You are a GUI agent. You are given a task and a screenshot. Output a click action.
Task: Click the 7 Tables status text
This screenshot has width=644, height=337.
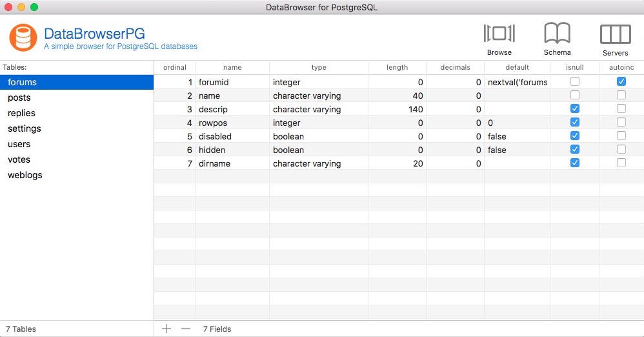(21, 329)
